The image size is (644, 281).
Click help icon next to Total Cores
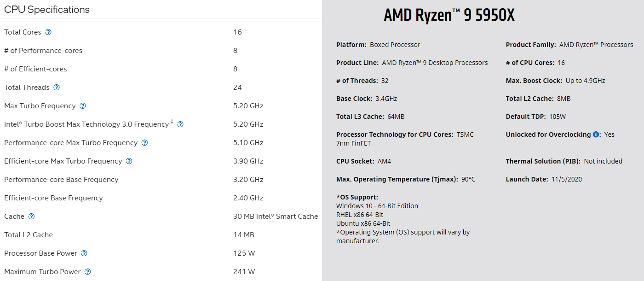[48, 32]
